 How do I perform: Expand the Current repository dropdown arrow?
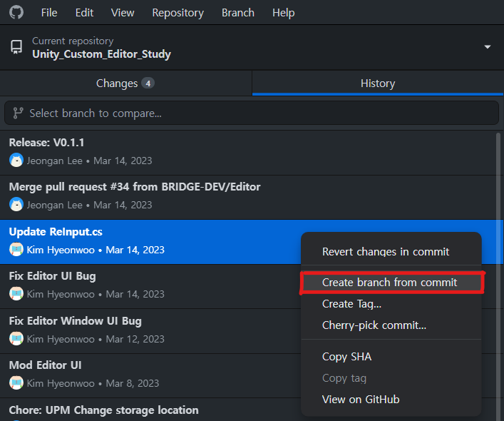[x=488, y=47]
